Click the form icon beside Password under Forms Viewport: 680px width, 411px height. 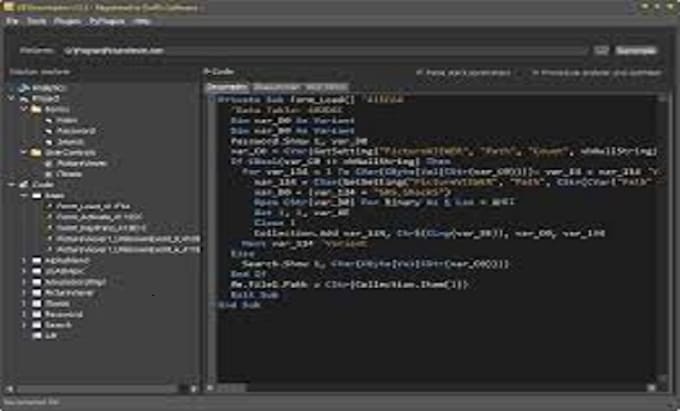tap(49, 131)
